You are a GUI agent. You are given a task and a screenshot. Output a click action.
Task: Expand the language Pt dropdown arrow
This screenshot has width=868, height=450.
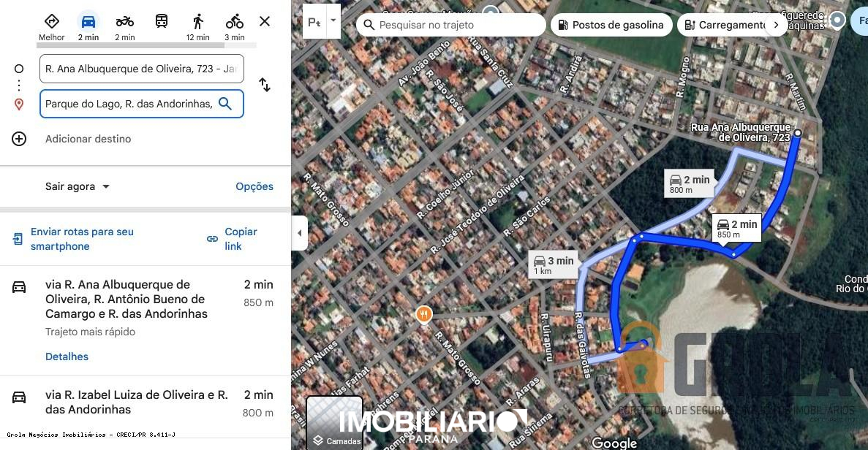click(333, 21)
